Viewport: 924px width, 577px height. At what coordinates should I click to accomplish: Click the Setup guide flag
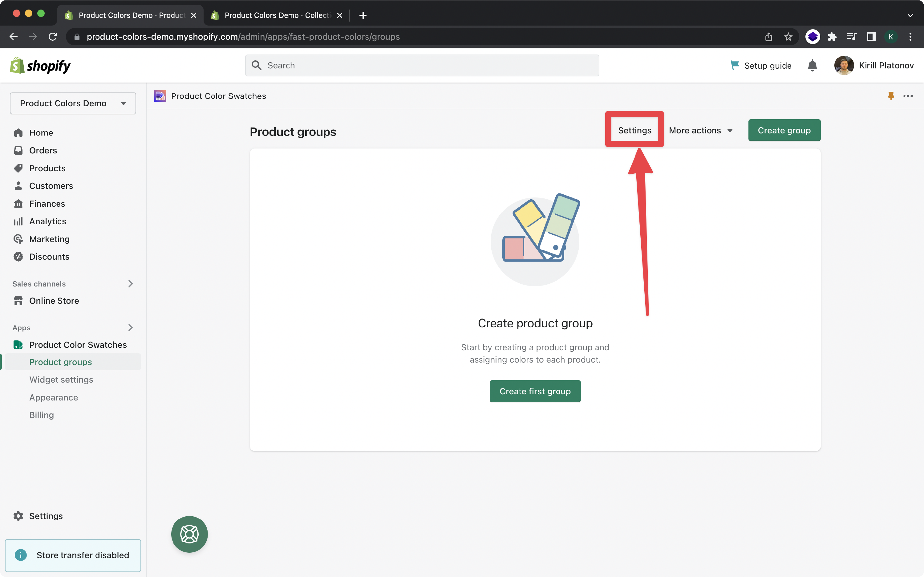[761, 65]
